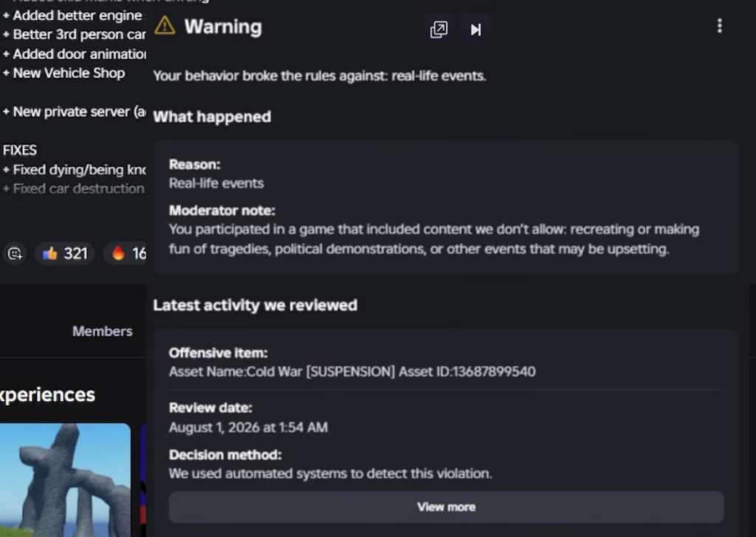Click the pop-out window icon beside Warning
The image size is (756, 537).
point(439,30)
